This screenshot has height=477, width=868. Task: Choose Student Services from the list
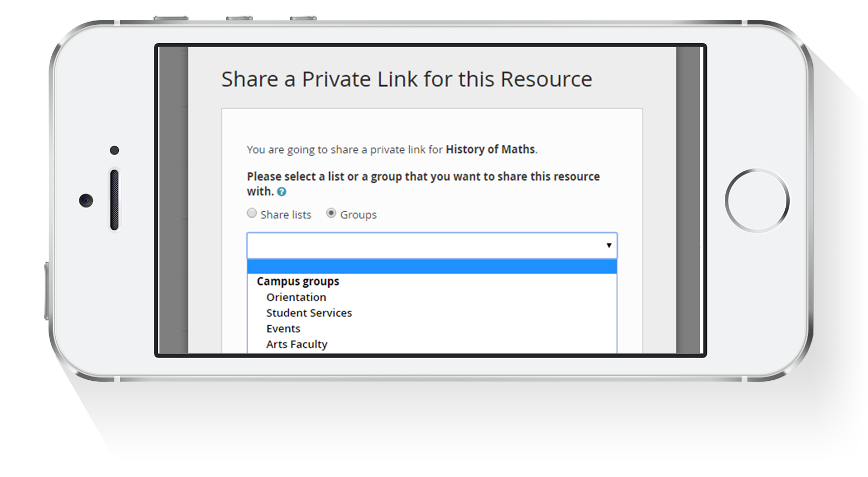309,313
